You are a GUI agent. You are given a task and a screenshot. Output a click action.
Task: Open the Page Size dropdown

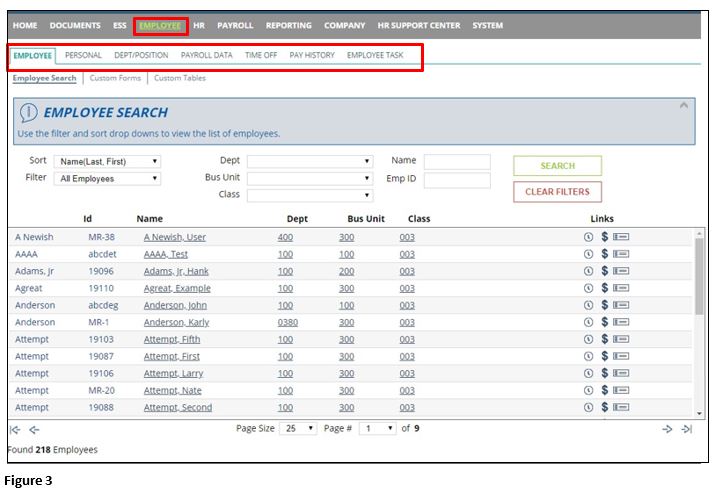click(x=298, y=429)
